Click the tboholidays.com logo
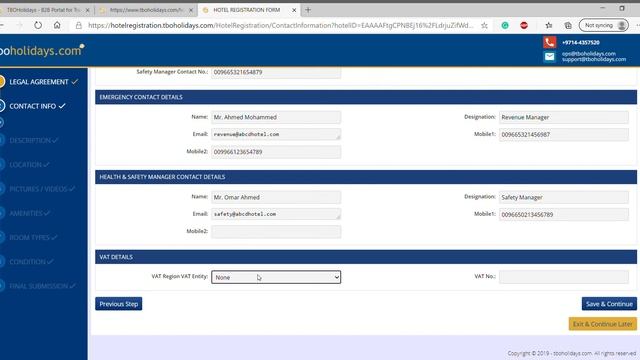 point(42,50)
